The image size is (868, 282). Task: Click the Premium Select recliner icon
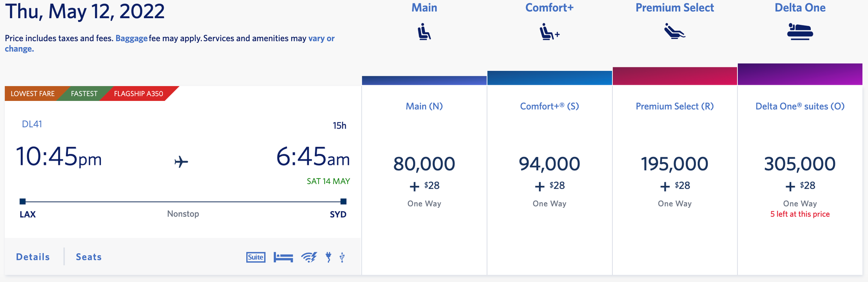coord(674,31)
